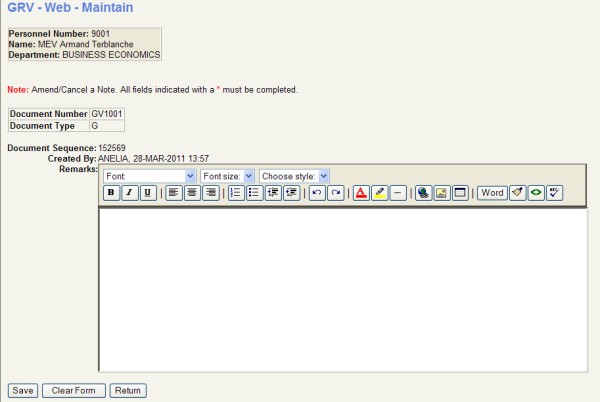The width and height of the screenshot is (600, 402).
Task: Click the Word paste cleanup button
Action: 492,193
